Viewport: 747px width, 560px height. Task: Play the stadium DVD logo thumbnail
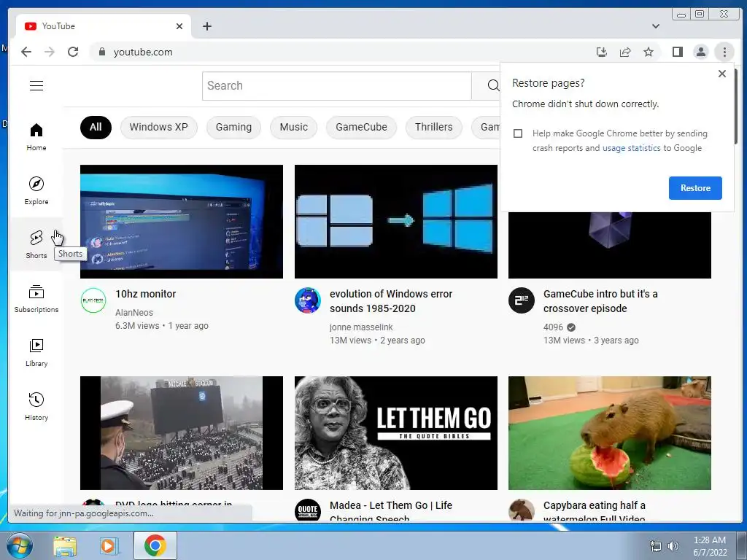(x=182, y=433)
